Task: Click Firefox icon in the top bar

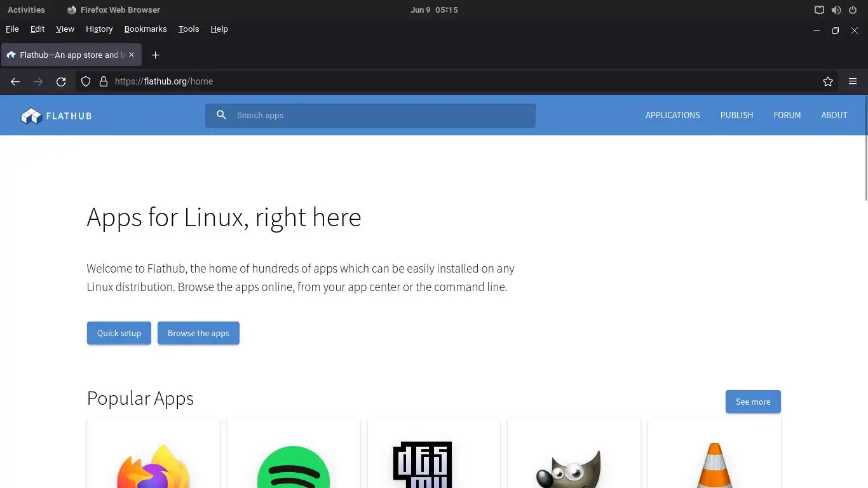Action: click(x=72, y=10)
